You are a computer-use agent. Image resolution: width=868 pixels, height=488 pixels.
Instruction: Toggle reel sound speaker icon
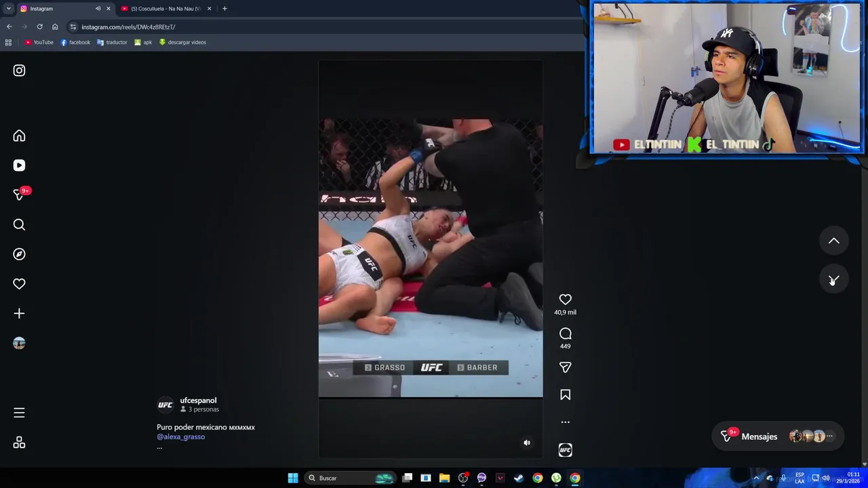click(x=527, y=443)
